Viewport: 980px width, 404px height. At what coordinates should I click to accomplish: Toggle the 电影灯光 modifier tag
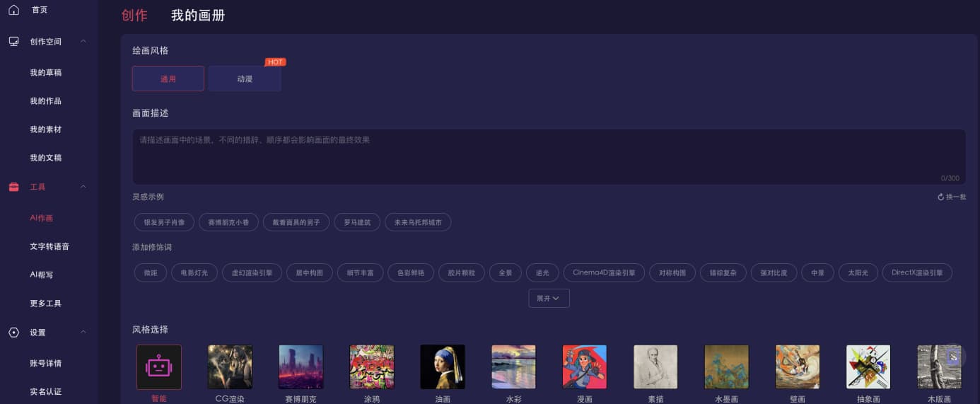tap(194, 272)
